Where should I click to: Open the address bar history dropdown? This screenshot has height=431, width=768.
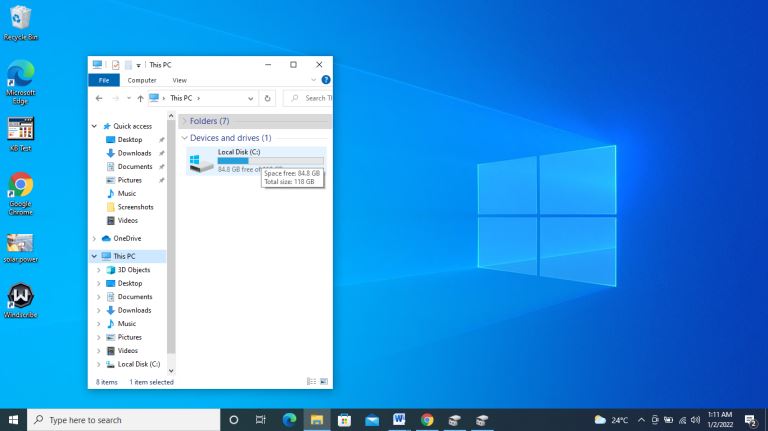click(x=250, y=98)
